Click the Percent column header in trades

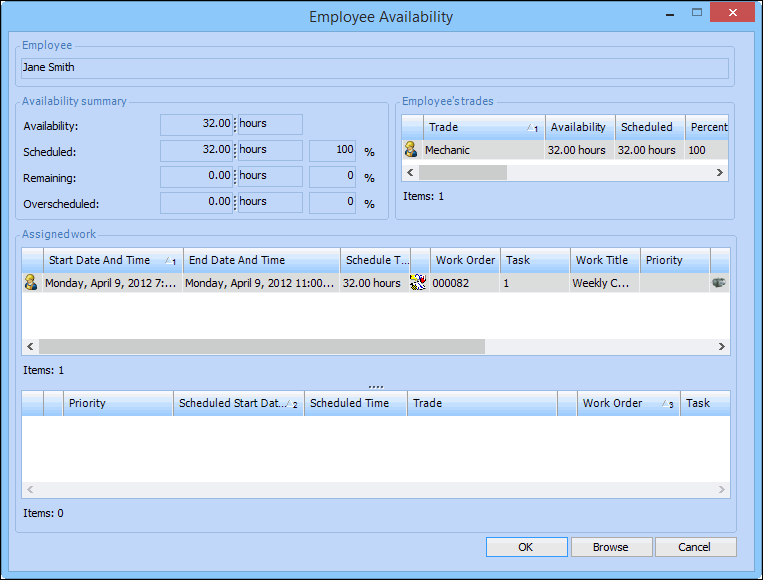tap(707, 127)
